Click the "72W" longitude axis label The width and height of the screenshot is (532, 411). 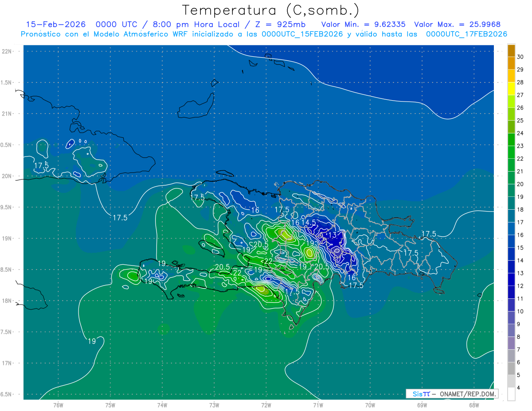coord(266,405)
